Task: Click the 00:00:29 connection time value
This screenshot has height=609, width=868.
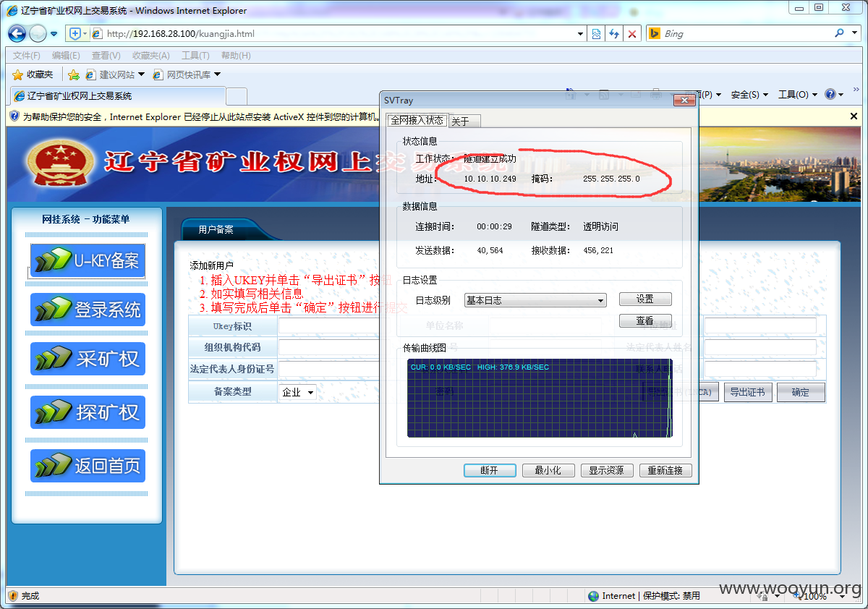Action: click(494, 226)
